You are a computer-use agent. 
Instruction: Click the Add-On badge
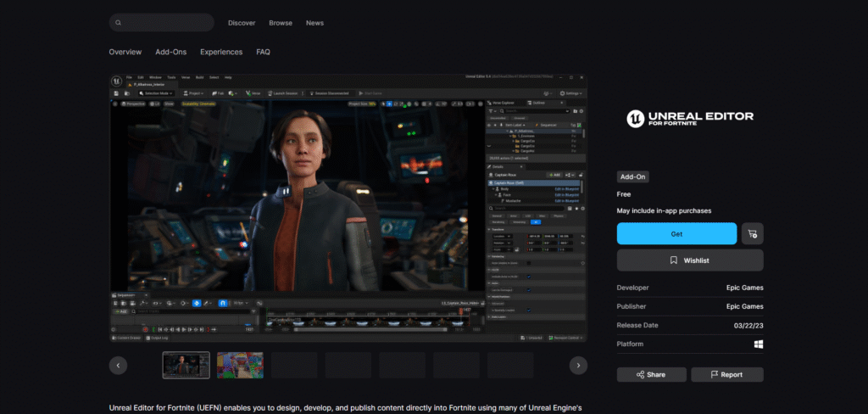[x=632, y=176]
